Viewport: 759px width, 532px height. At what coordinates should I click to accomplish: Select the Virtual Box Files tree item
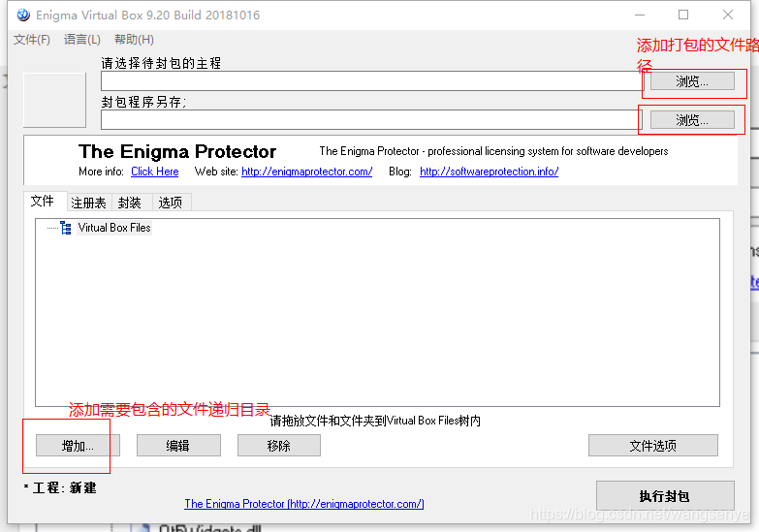click(x=114, y=228)
